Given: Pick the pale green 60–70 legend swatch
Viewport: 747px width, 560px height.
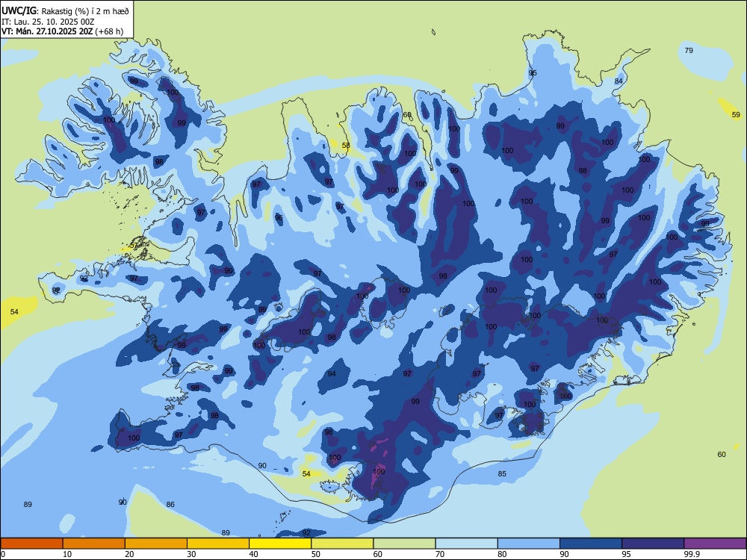Looking at the screenshot, I should coord(404,544).
